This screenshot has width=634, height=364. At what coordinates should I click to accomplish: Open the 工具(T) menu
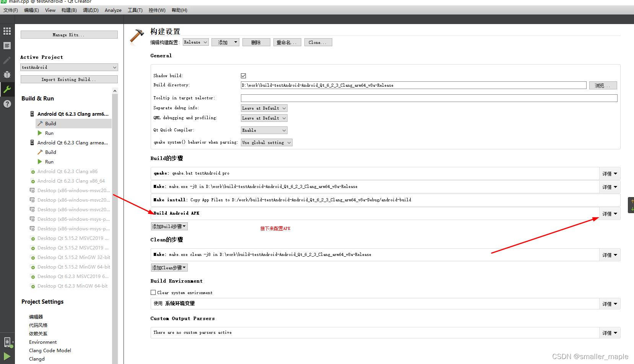click(x=135, y=10)
